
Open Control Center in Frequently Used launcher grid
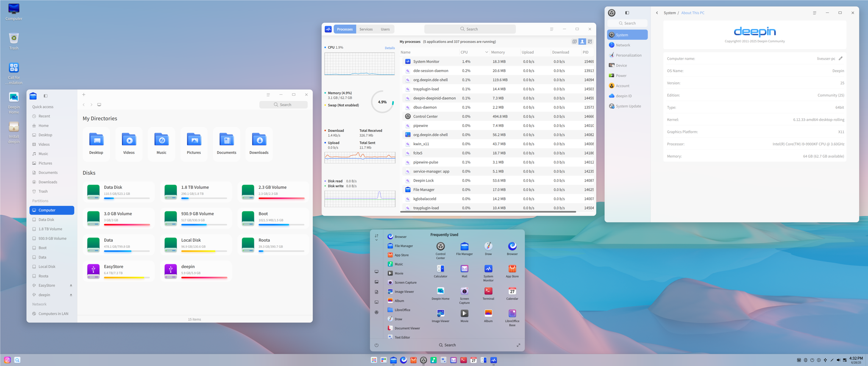pyautogui.click(x=440, y=250)
